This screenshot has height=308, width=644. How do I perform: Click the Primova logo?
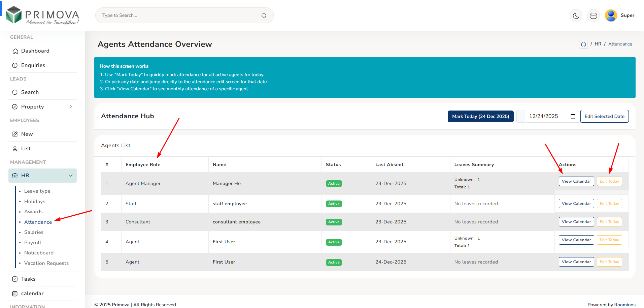43,16
